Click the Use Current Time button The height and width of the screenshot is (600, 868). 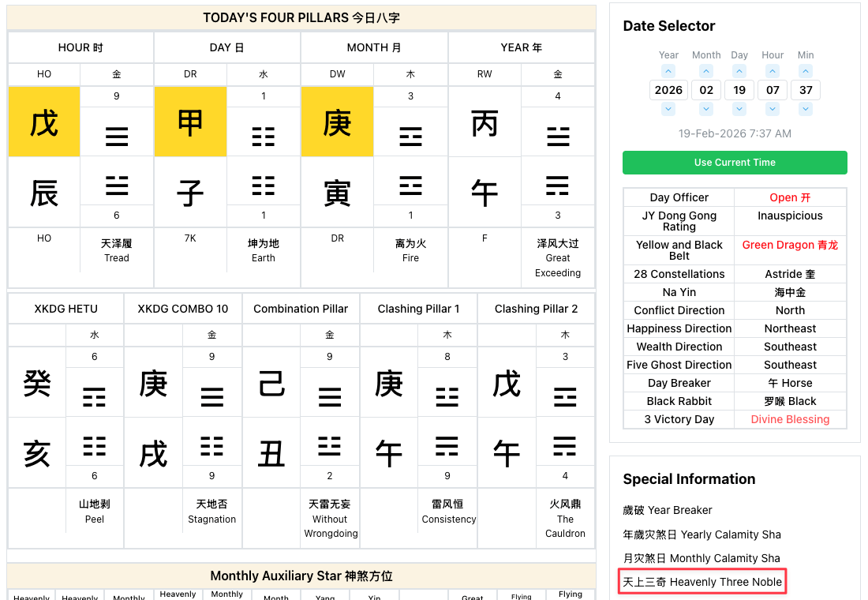tap(735, 163)
